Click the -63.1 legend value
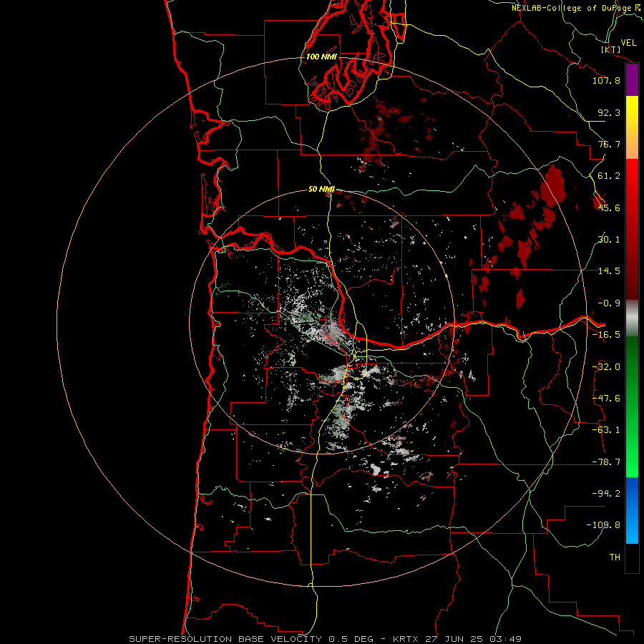The width and height of the screenshot is (644, 644). 606,430
